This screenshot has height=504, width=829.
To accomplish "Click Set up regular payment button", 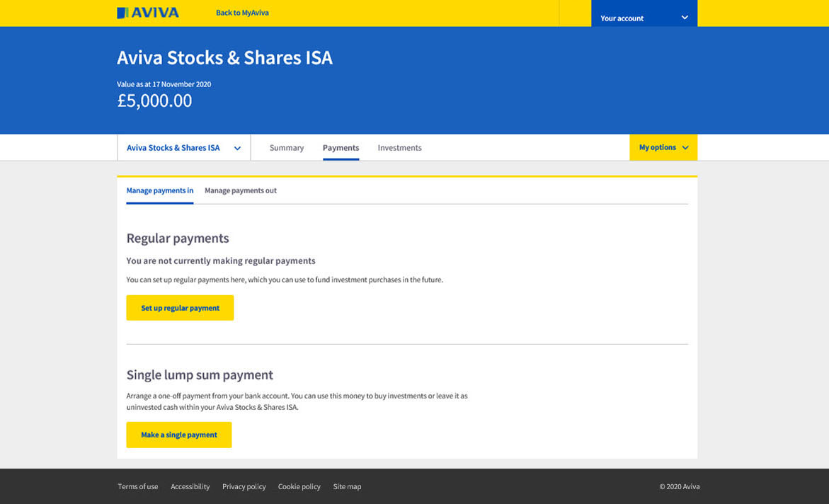I will coord(180,308).
